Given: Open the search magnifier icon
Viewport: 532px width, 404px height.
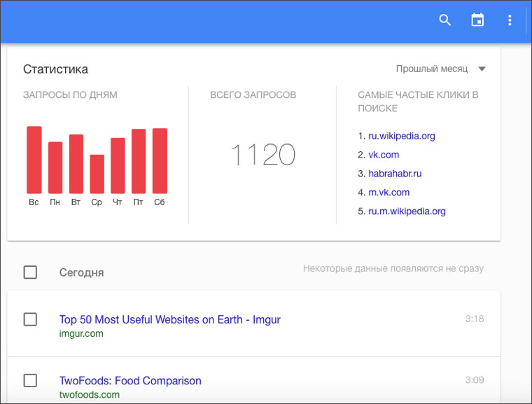Looking at the screenshot, I should pyautogui.click(x=444, y=20).
